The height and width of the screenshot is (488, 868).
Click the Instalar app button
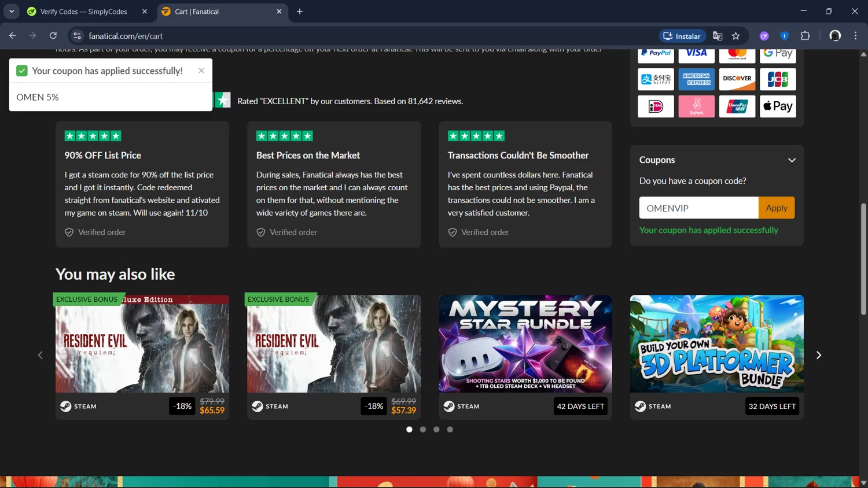(x=682, y=36)
